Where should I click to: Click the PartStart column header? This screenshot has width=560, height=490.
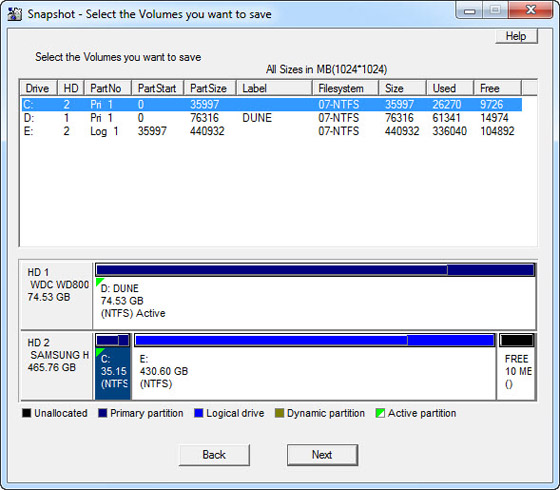click(x=158, y=88)
